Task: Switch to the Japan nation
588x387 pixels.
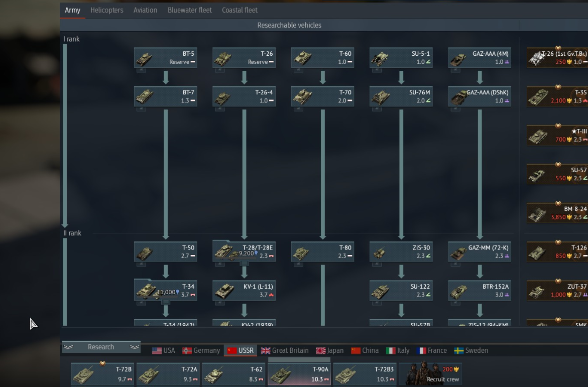Action: pos(329,351)
